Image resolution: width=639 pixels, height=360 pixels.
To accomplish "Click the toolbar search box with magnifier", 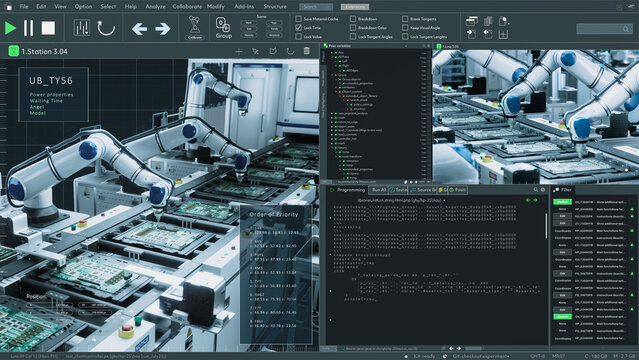I will click(603, 29).
